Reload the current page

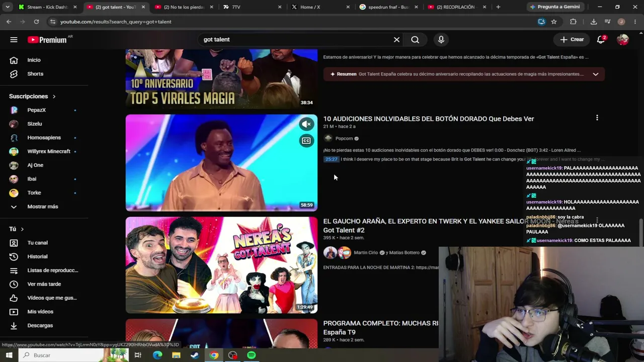pos(36,22)
